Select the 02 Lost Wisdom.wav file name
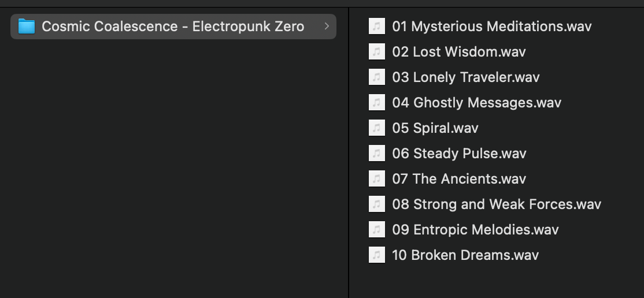 (459, 52)
